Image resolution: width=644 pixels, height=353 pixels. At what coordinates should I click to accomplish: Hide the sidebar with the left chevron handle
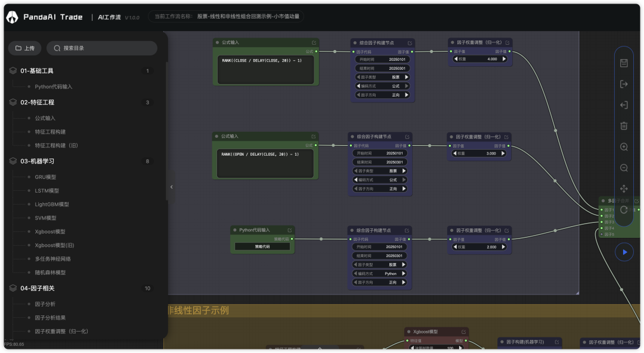point(171,187)
